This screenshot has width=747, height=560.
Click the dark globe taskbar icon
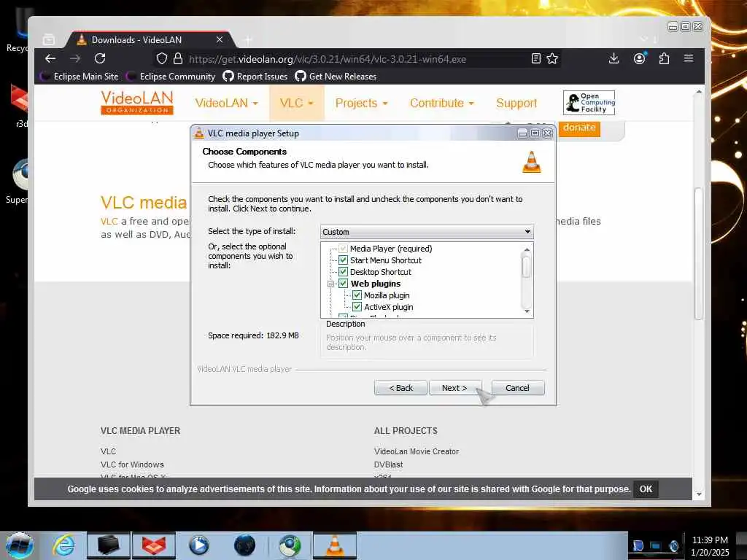pyautogui.click(x=244, y=545)
